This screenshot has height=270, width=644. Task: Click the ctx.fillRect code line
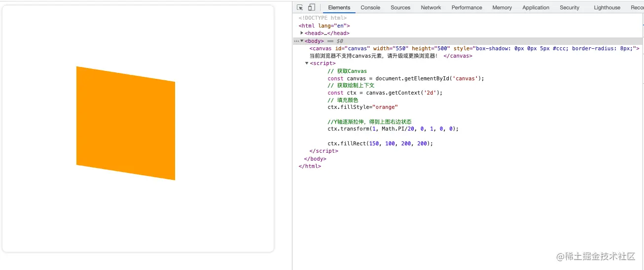(x=380, y=143)
